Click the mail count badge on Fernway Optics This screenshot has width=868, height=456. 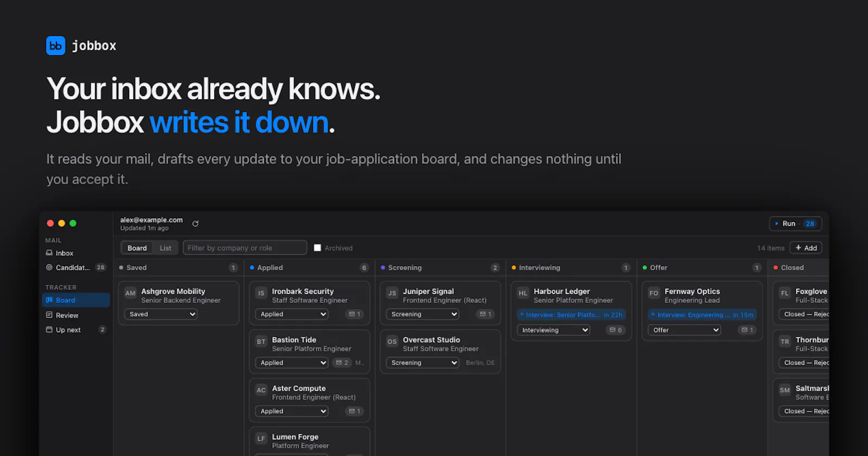click(748, 330)
